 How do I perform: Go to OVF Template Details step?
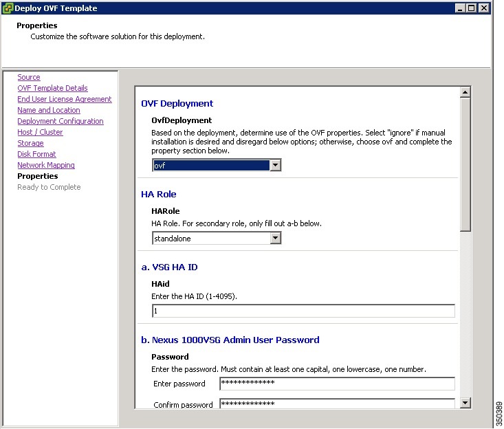[52, 88]
